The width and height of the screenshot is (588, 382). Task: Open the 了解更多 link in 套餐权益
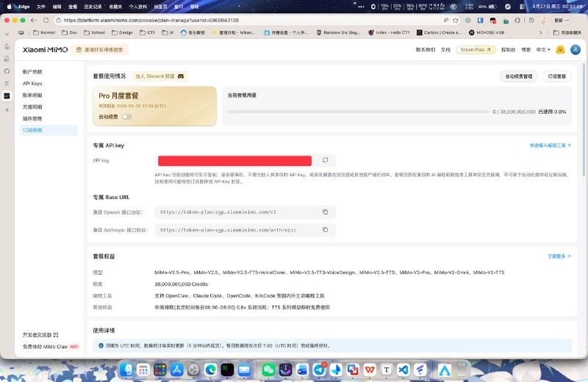tap(559, 256)
